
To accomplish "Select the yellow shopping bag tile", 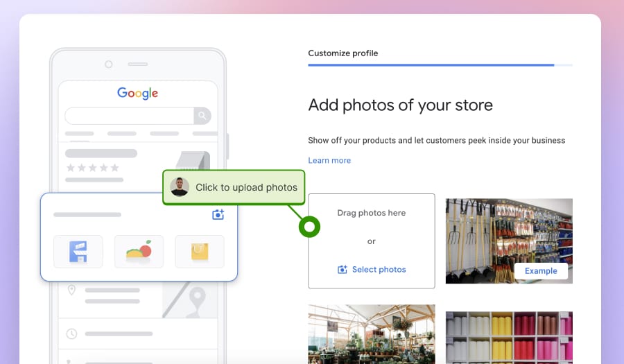I will pyautogui.click(x=200, y=252).
